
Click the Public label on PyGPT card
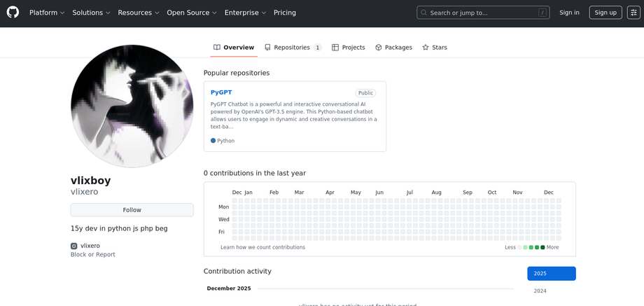[365, 93]
